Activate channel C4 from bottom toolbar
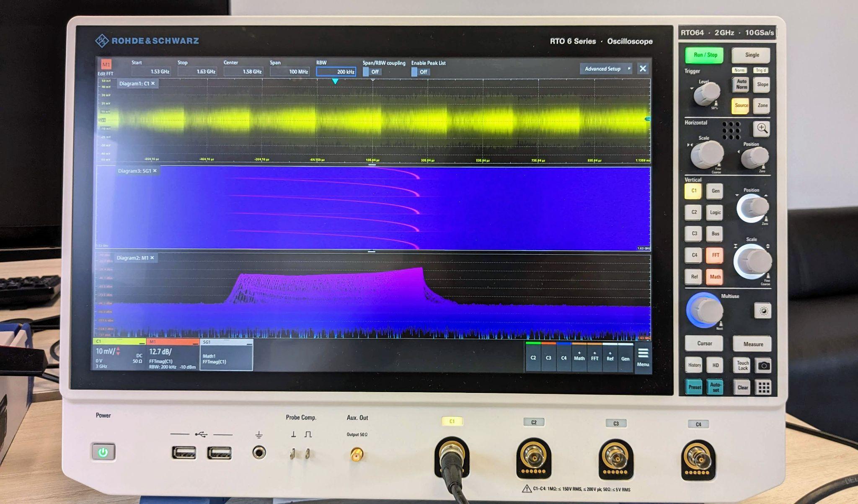 [x=564, y=357]
